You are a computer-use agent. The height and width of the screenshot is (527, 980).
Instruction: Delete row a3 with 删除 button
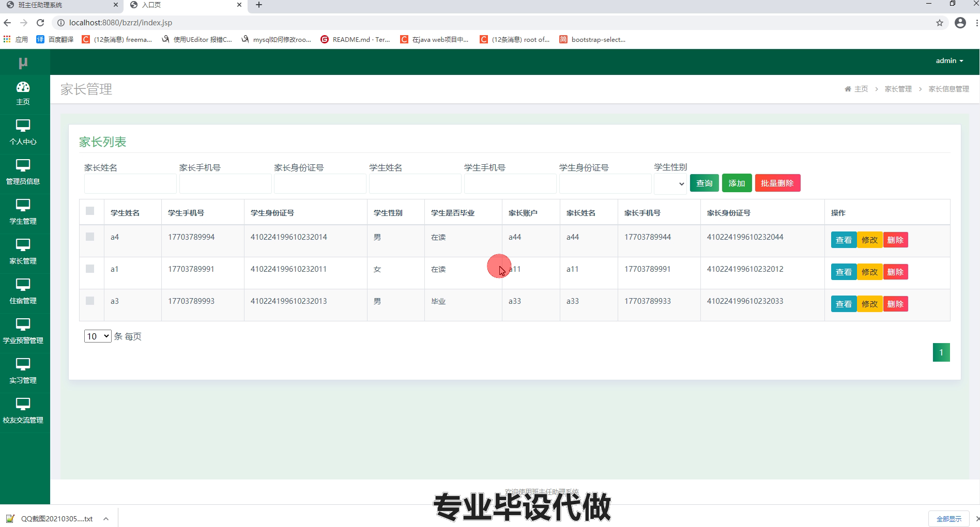pyautogui.click(x=896, y=304)
